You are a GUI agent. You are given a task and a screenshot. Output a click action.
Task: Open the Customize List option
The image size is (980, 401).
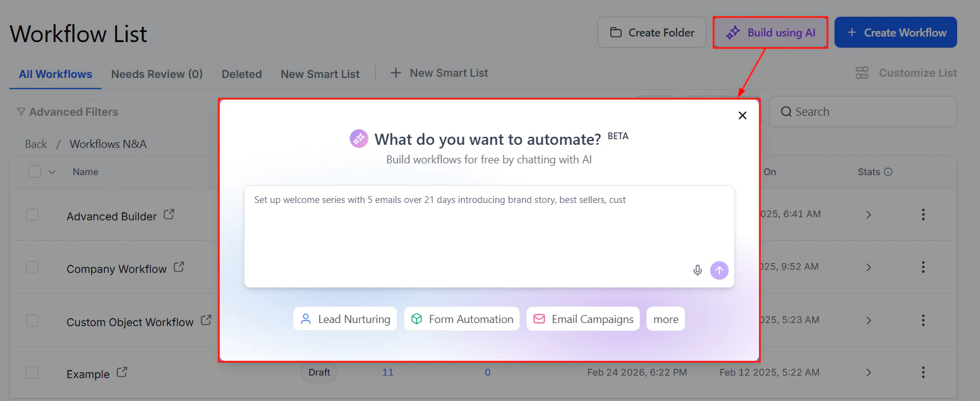coord(906,73)
